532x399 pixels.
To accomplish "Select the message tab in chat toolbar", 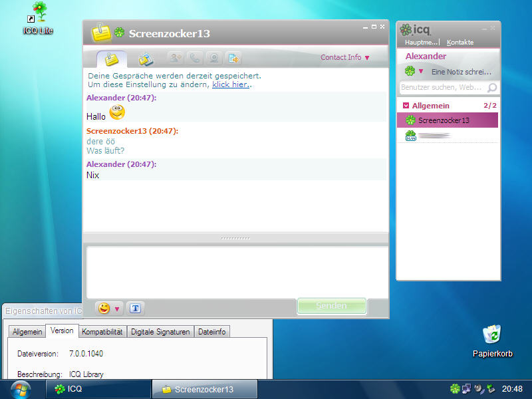I will 112,59.
